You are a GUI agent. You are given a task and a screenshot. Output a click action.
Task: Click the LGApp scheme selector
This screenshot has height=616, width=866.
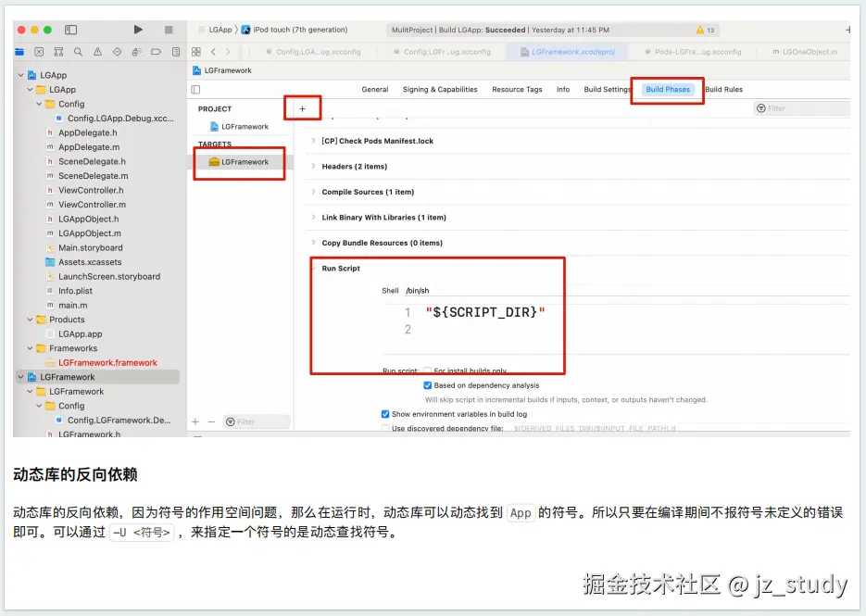[x=215, y=30]
